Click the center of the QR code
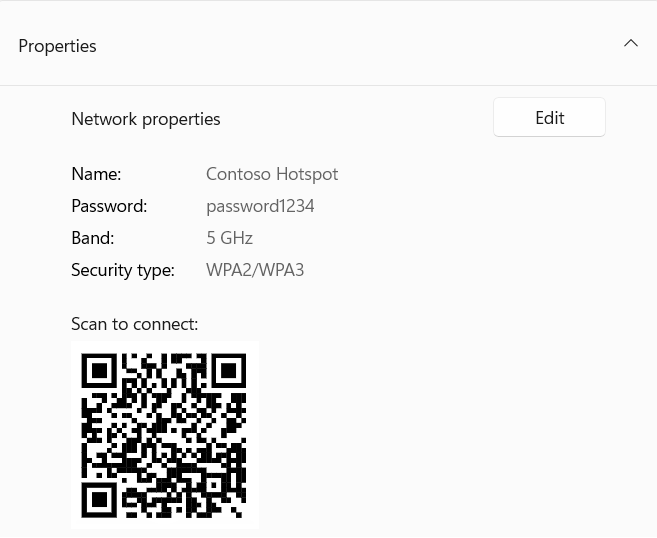 coord(164,435)
